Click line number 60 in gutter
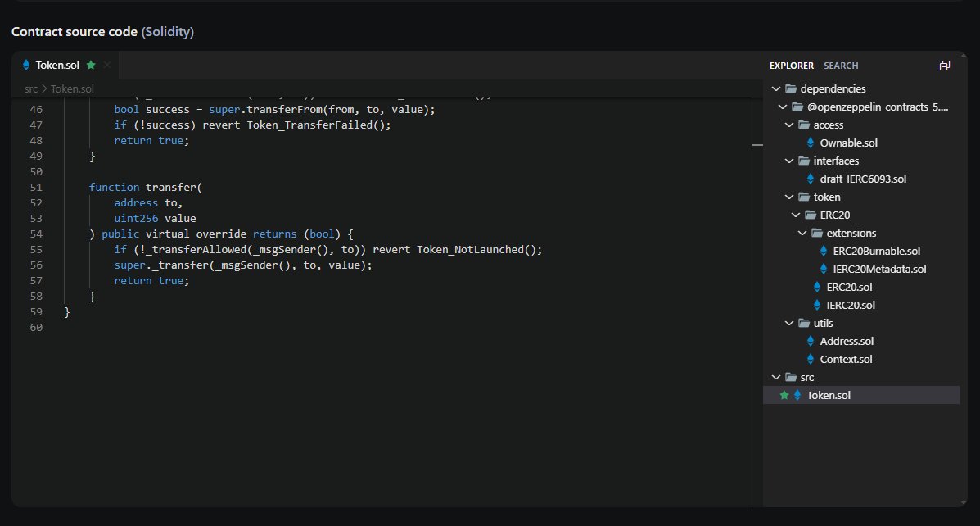This screenshot has height=526, width=980. [x=36, y=327]
